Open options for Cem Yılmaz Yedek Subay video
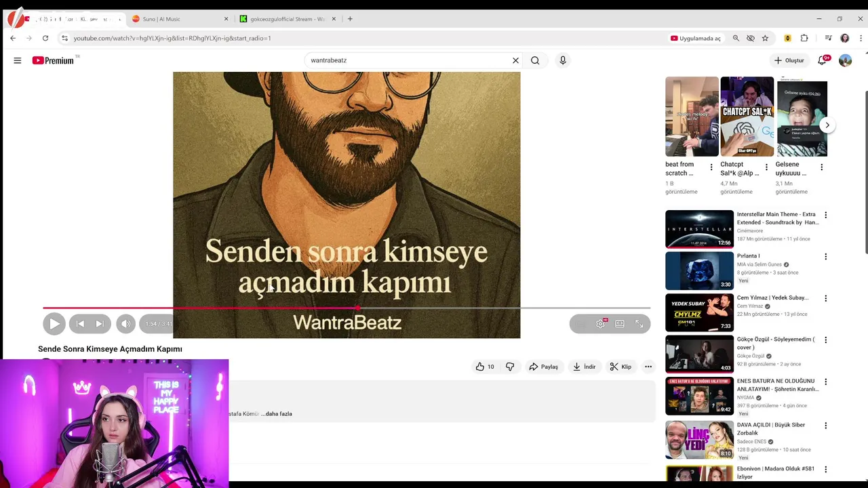The height and width of the screenshot is (488, 868). (x=825, y=298)
